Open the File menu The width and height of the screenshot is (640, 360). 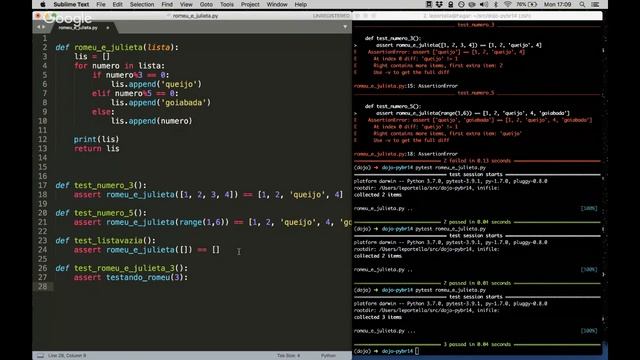[101, 4]
